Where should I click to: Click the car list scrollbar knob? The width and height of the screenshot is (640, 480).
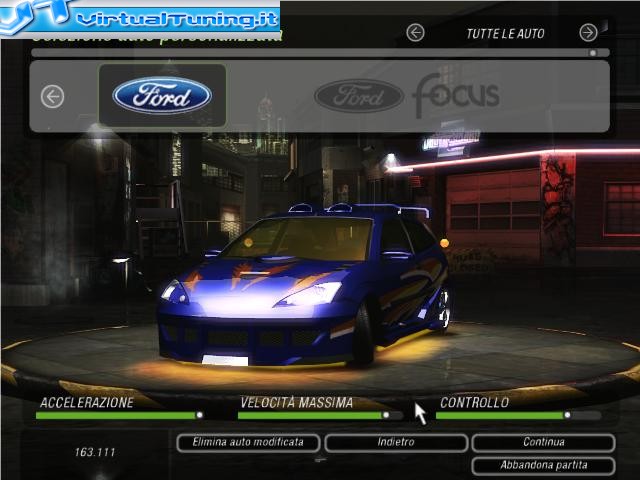coord(593,53)
